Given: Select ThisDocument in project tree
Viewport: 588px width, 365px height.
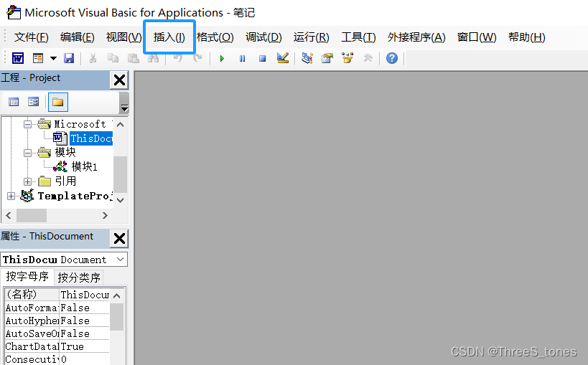Looking at the screenshot, I should [x=90, y=138].
